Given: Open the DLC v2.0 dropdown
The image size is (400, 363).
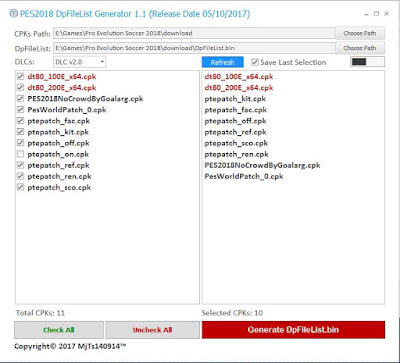Looking at the screenshot, I should (x=79, y=62).
